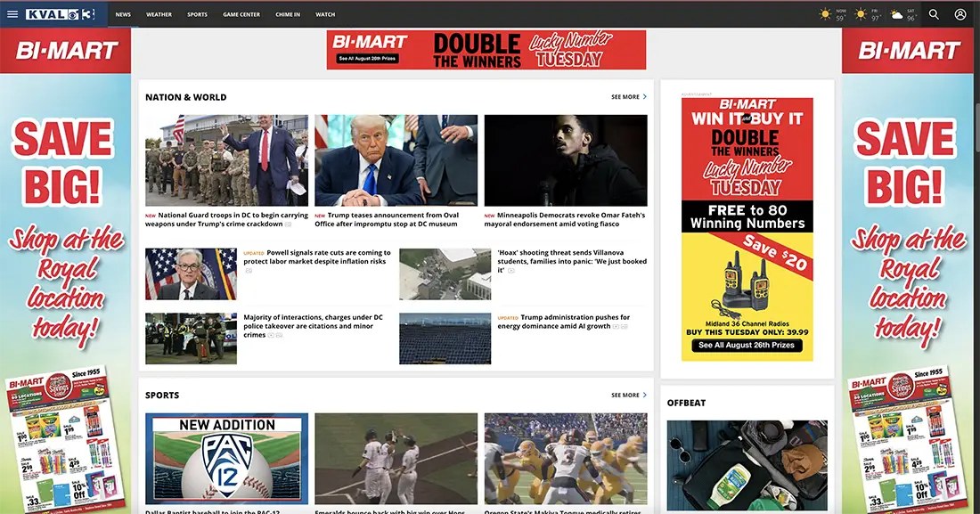Click the Saturday partly cloudy forecast icon
The height and width of the screenshot is (514, 980).
point(897,14)
